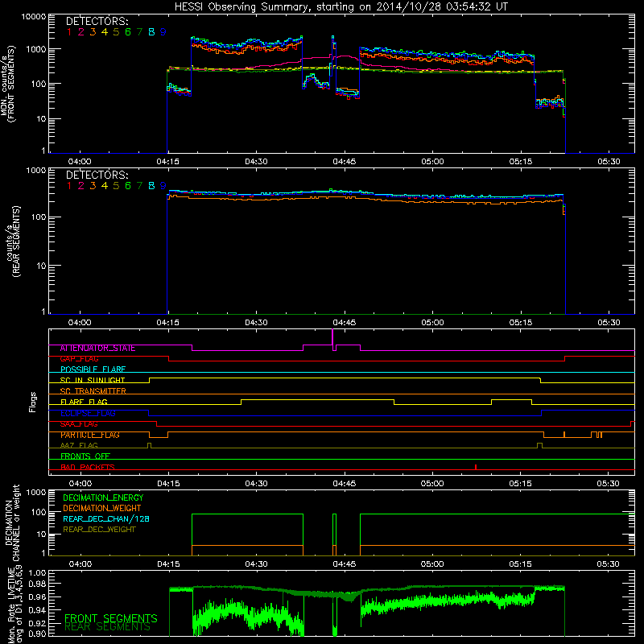Click the vertical Flags axis title
The width and height of the screenshot is (644, 644).
tap(33, 402)
